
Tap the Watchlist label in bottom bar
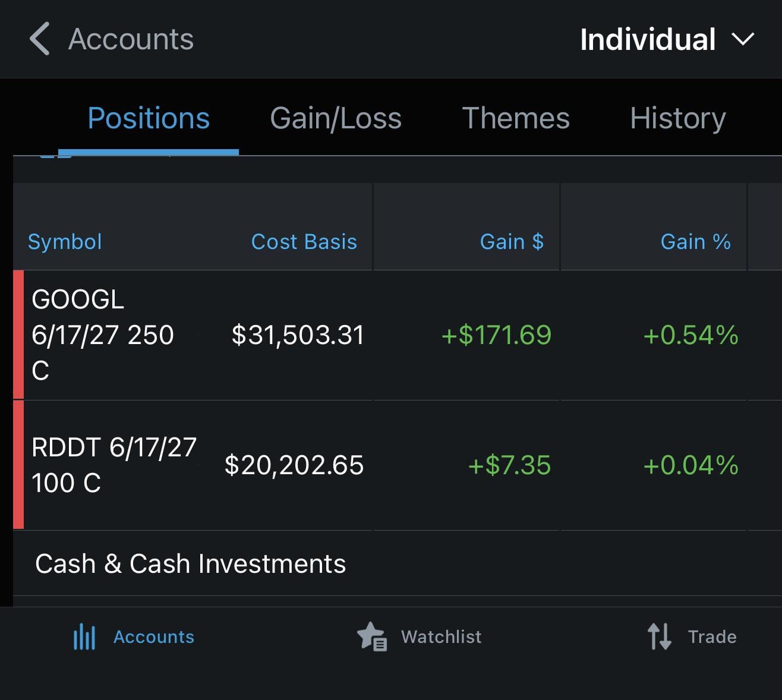click(441, 637)
